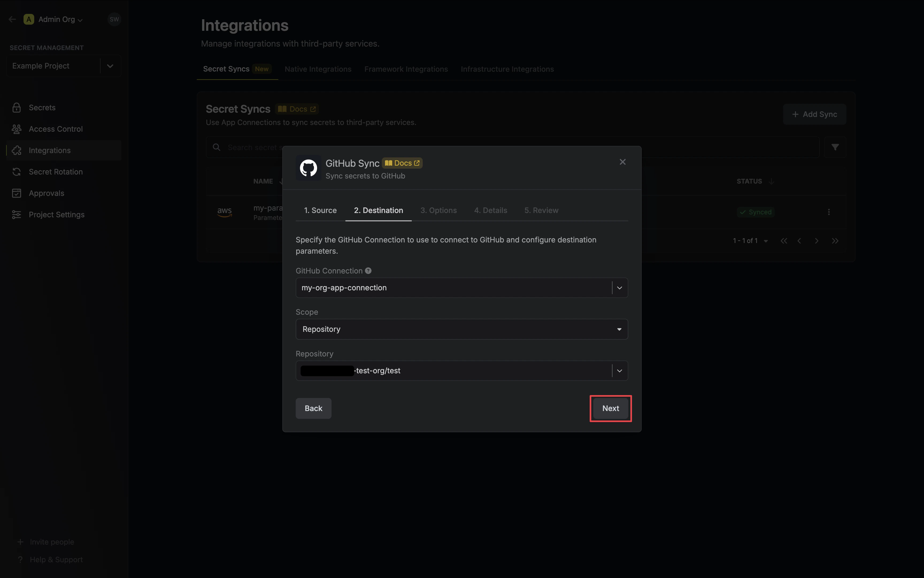This screenshot has height=578, width=924.
Task: Switch to the Framework Integrations tab
Action: 406,69
